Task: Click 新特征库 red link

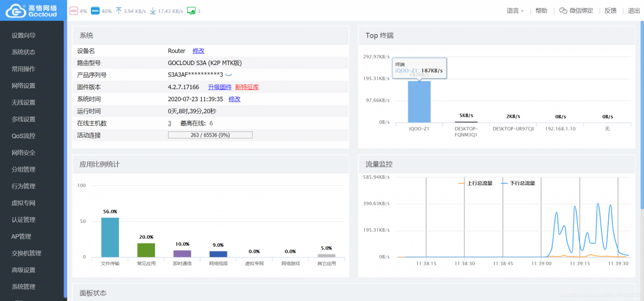Action: [x=247, y=87]
